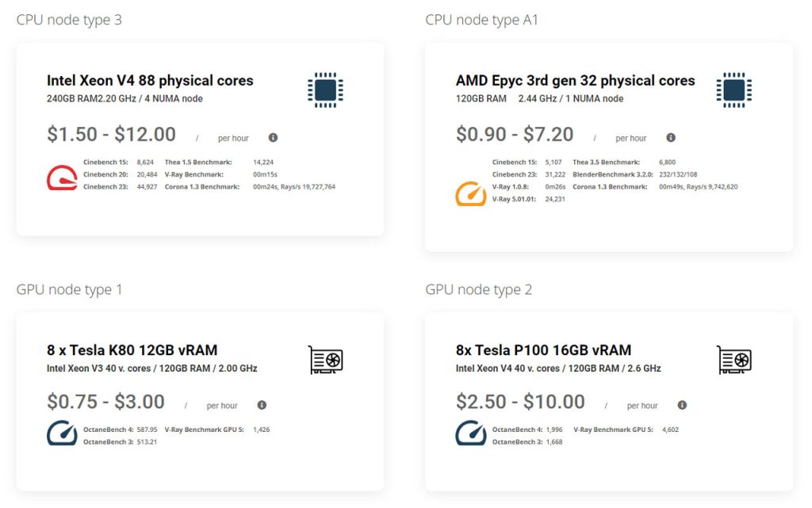Select the OctaneBench speedometer icon on Tesla K80 card
This screenshot has width=812, height=508.
61,433
